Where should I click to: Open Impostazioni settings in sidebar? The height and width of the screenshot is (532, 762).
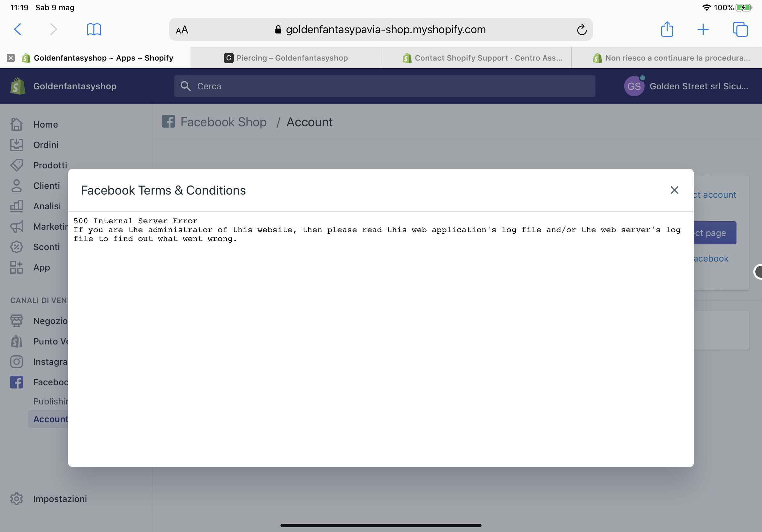pos(60,499)
